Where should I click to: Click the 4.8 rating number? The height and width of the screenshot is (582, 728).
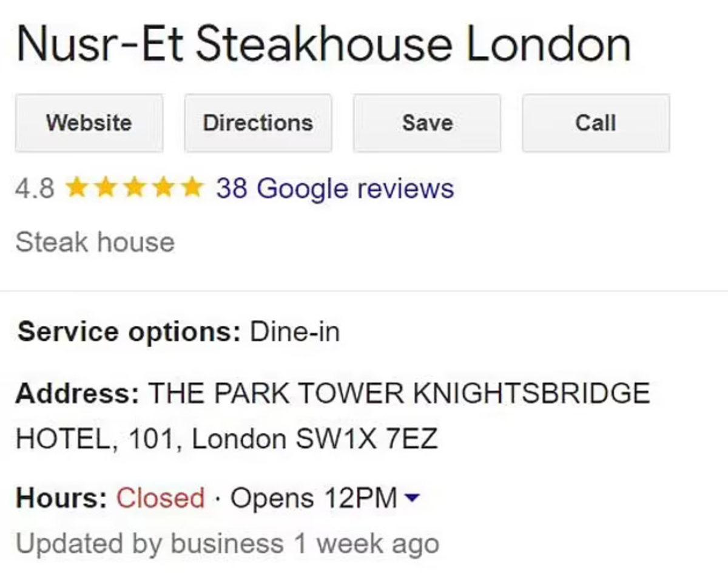(35, 188)
